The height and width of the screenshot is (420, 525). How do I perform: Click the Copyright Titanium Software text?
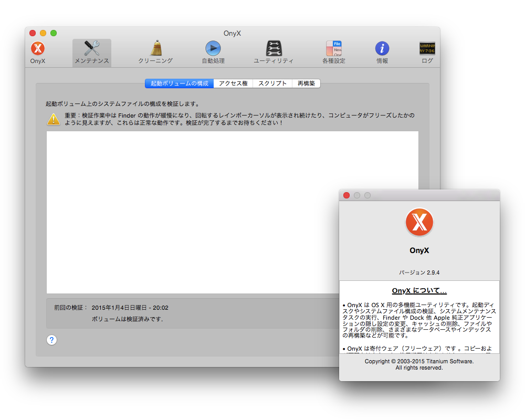[419, 364]
